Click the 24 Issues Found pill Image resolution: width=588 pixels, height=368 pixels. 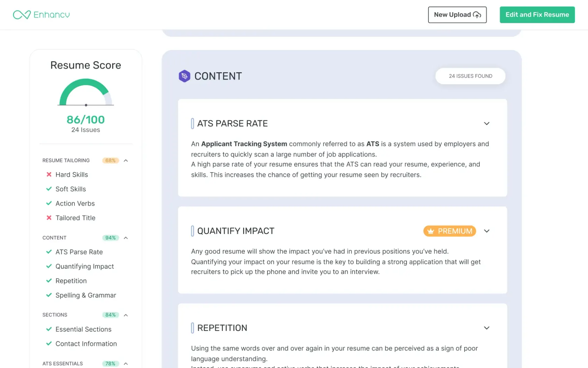pos(470,76)
